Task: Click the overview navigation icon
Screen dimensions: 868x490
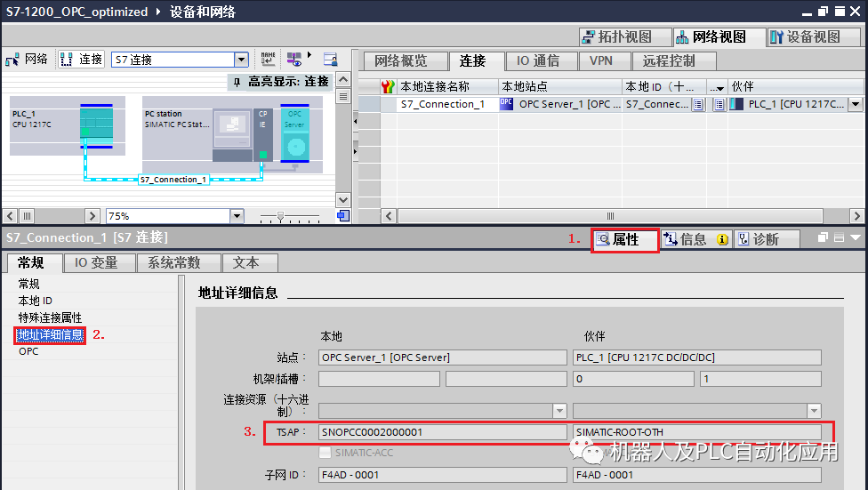Action: click(343, 216)
